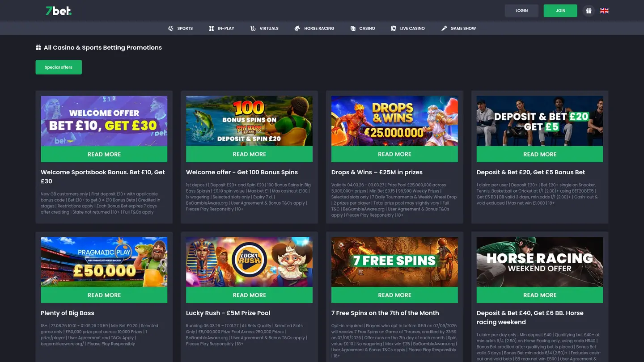Screen dimensions: 644x362
Task: Click terms text under Welcome Sportsbook Bonus
Action: coord(102,203)
